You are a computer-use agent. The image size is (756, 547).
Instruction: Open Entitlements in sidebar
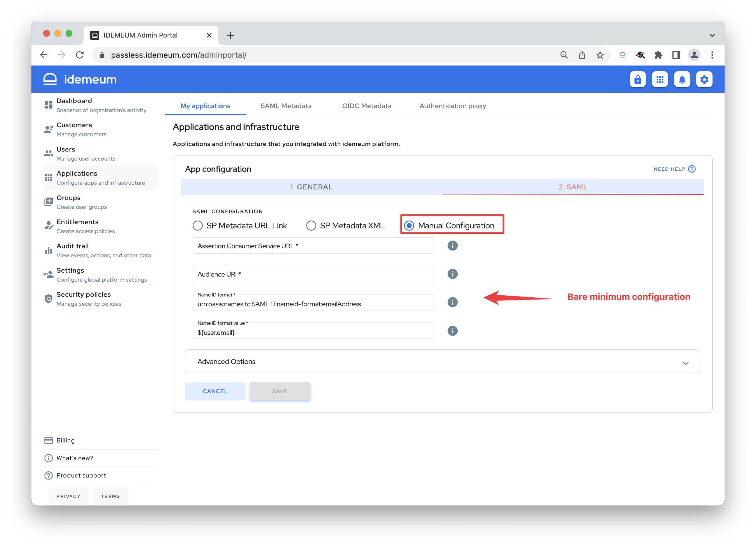click(100, 226)
